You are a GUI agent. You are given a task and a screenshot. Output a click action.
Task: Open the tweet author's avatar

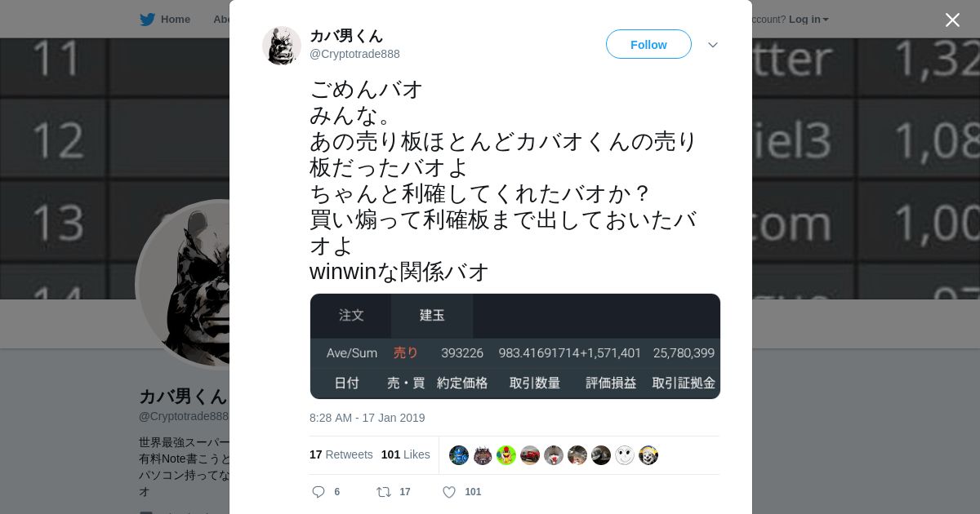pos(282,45)
